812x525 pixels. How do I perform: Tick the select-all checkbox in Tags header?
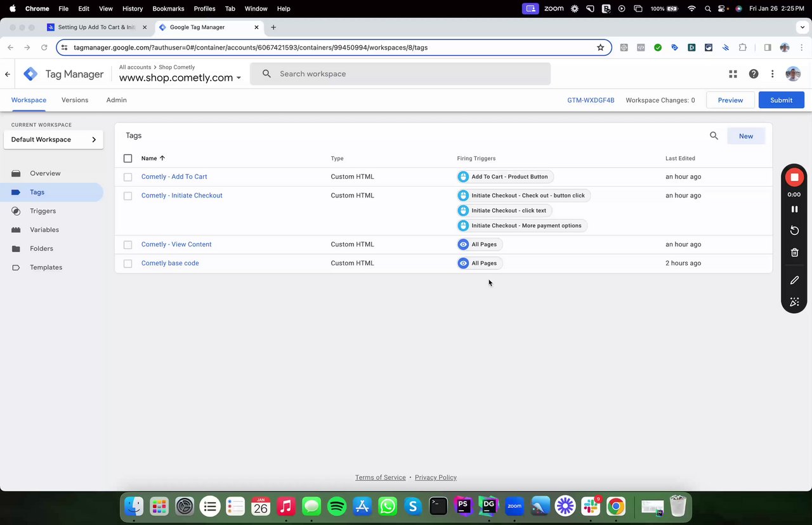[x=128, y=159]
